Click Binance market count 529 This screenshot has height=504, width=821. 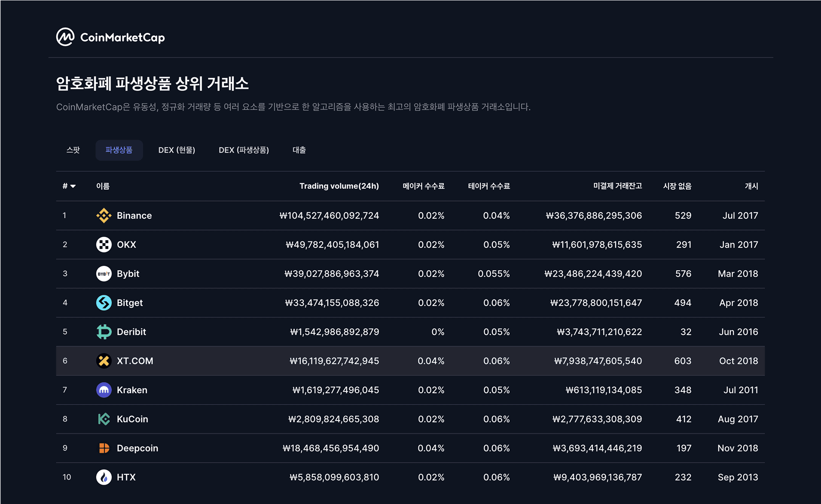click(x=683, y=215)
